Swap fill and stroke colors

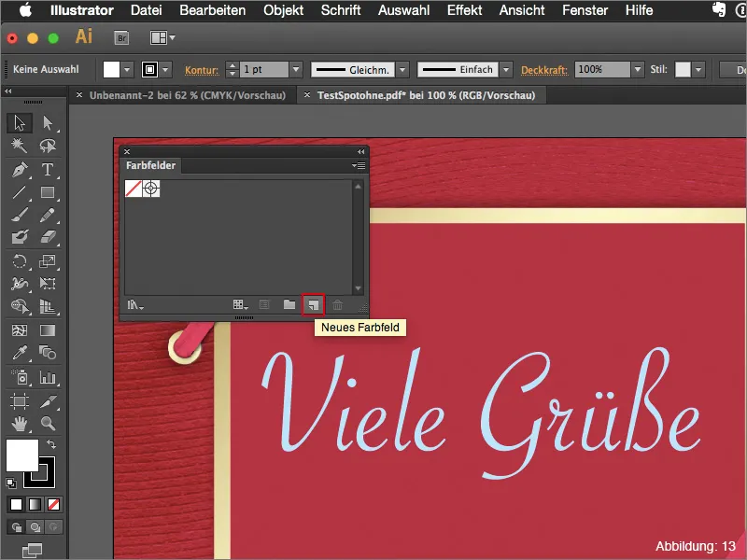[x=51, y=444]
